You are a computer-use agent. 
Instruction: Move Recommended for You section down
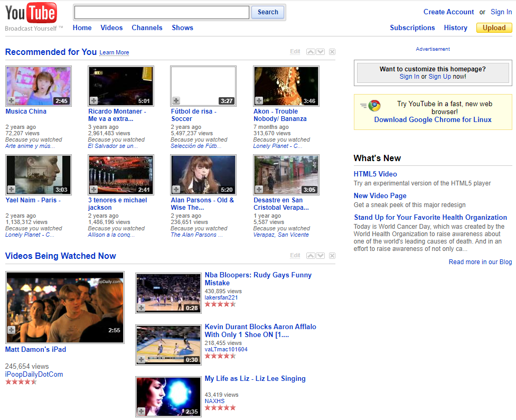click(x=320, y=52)
